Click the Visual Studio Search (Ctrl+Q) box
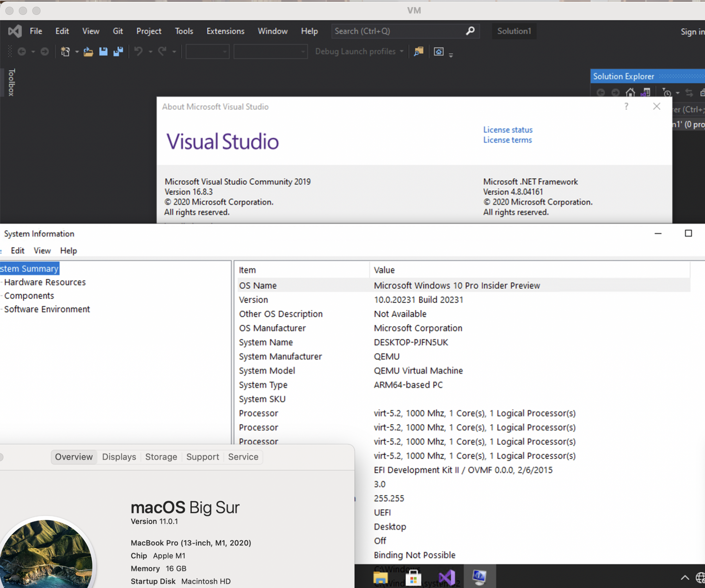The image size is (705, 588). click(x=405, y=31)
